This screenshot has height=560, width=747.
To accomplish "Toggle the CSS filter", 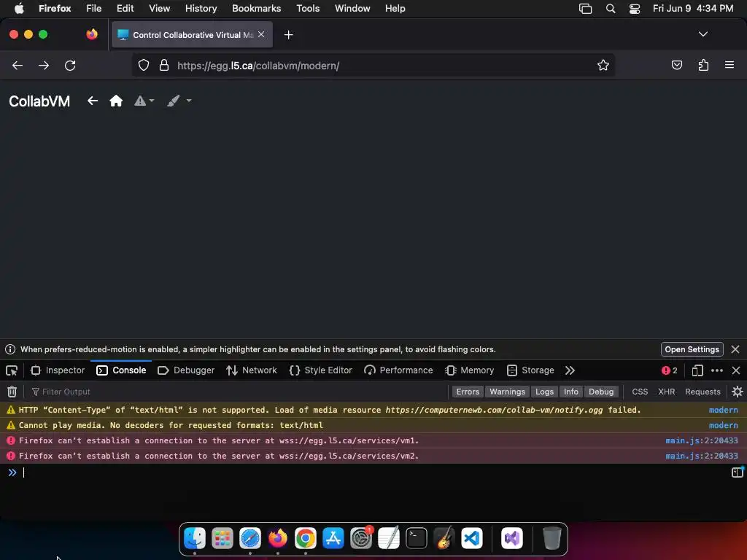I will pyautogui.click(x=640, y=392).
